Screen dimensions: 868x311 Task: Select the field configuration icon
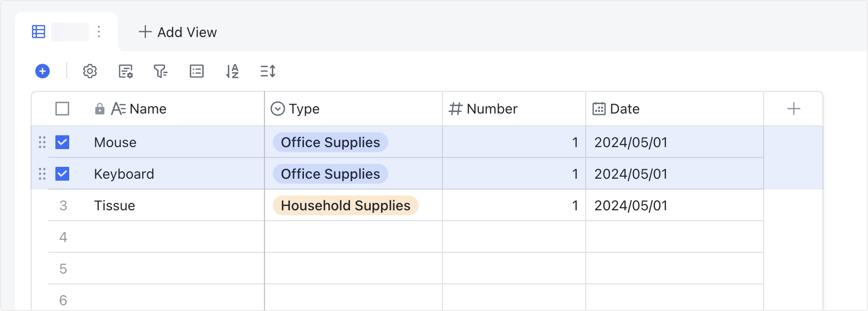pyautogui.click(x=125, y=71)
